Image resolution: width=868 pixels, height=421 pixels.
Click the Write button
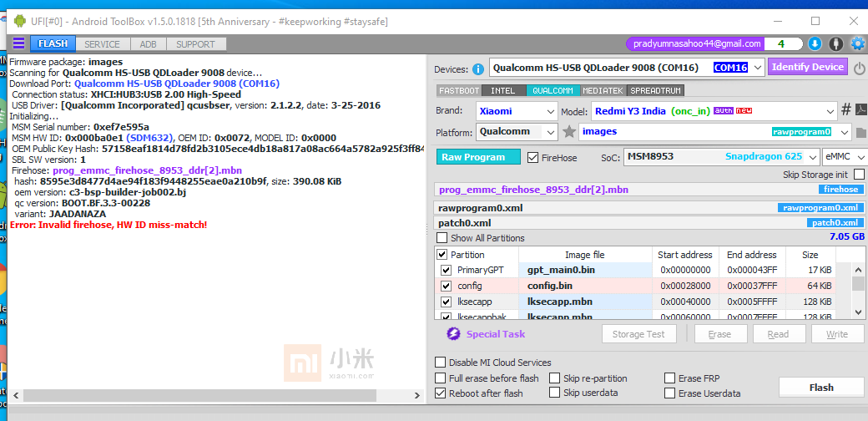point(837,334)
